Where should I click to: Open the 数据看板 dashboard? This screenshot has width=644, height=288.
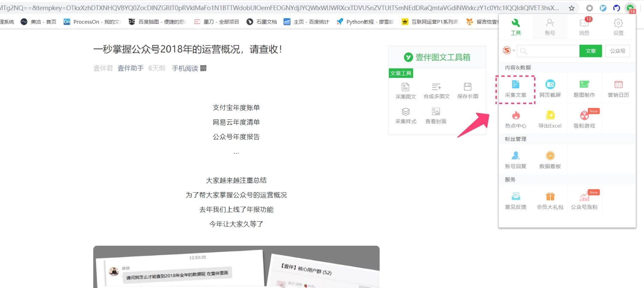click(x=550, y=160)
